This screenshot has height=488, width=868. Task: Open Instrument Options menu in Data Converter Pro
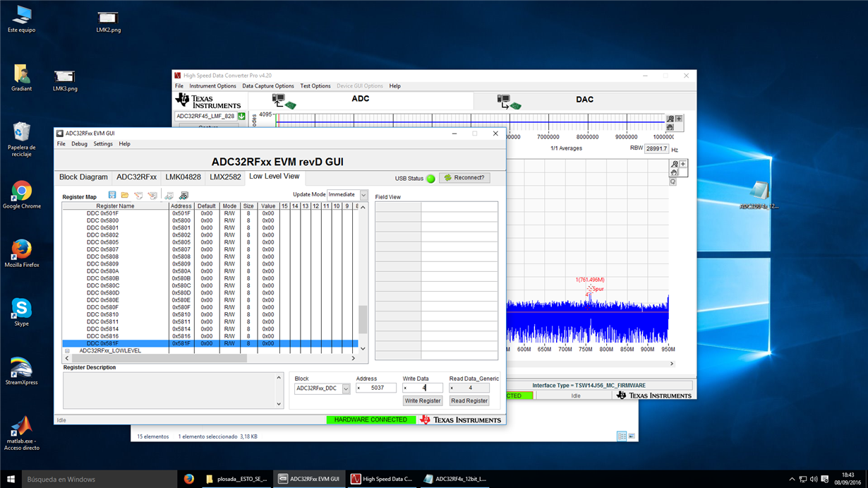(212, 86)
